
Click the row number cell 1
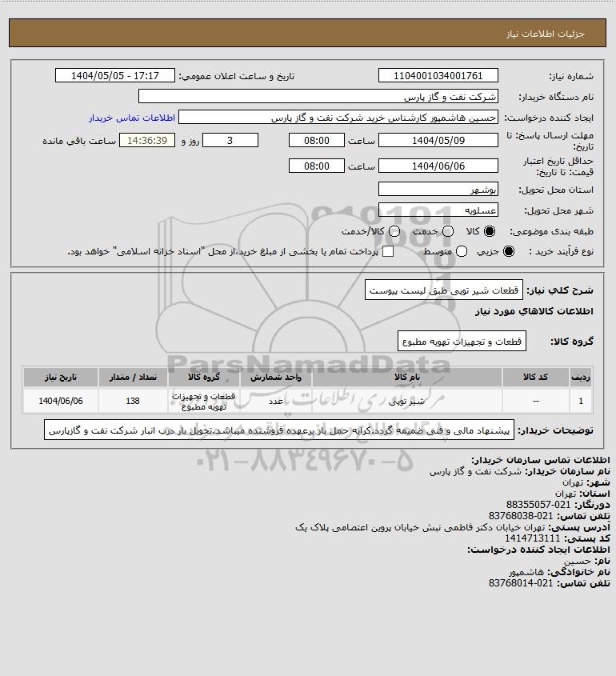(581, 401)
